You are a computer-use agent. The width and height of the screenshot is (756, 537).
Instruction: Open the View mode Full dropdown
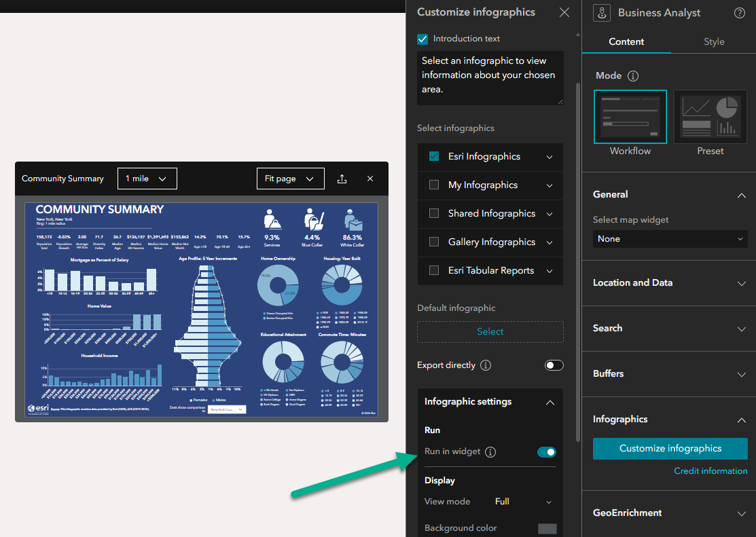tap(523, 502)
